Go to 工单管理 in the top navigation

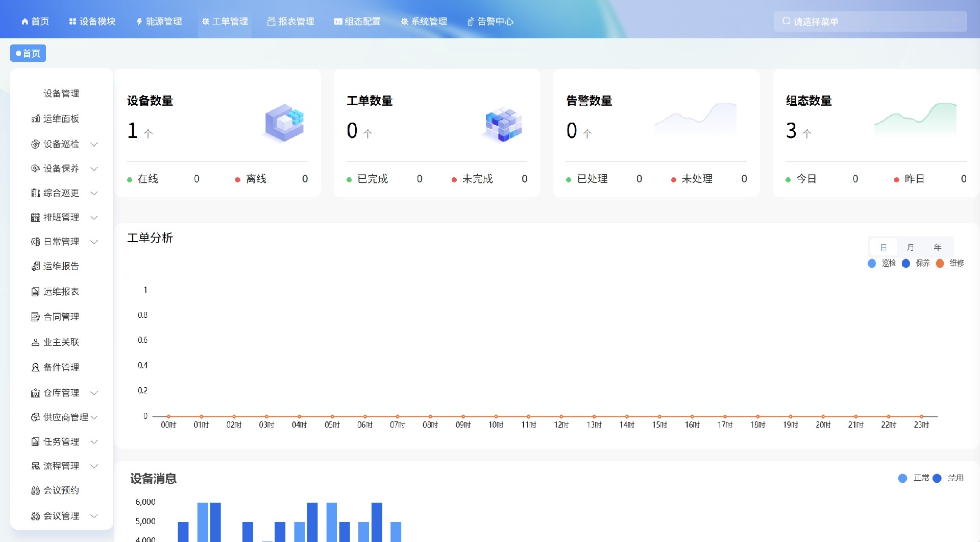click(225, 21)
